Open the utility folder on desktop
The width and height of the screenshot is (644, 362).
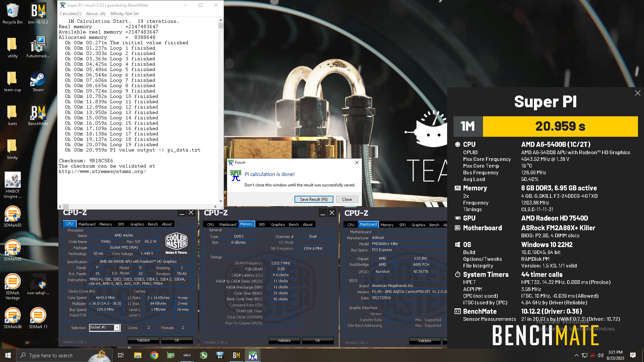(12, 47)
